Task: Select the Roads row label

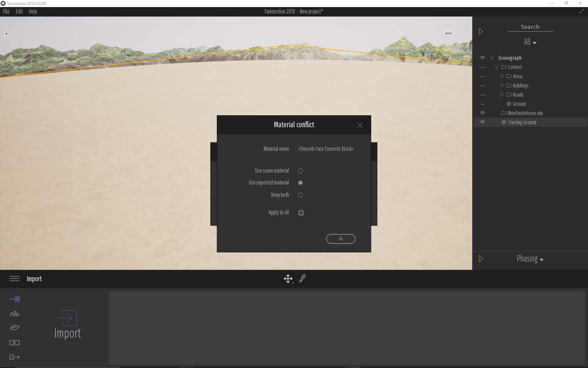Action: coord(518,94)
